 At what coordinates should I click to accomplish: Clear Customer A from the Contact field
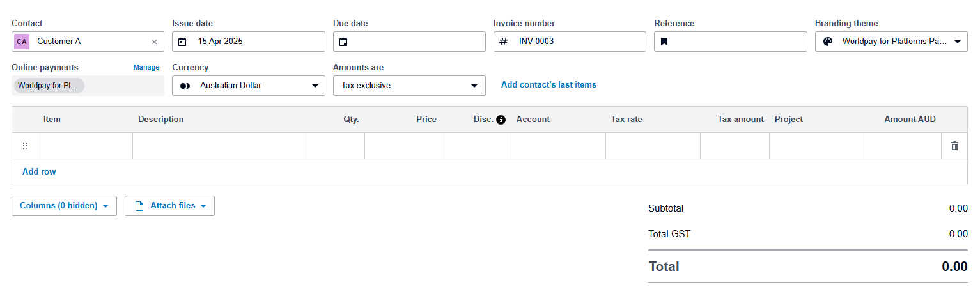(x=154, y=42)
